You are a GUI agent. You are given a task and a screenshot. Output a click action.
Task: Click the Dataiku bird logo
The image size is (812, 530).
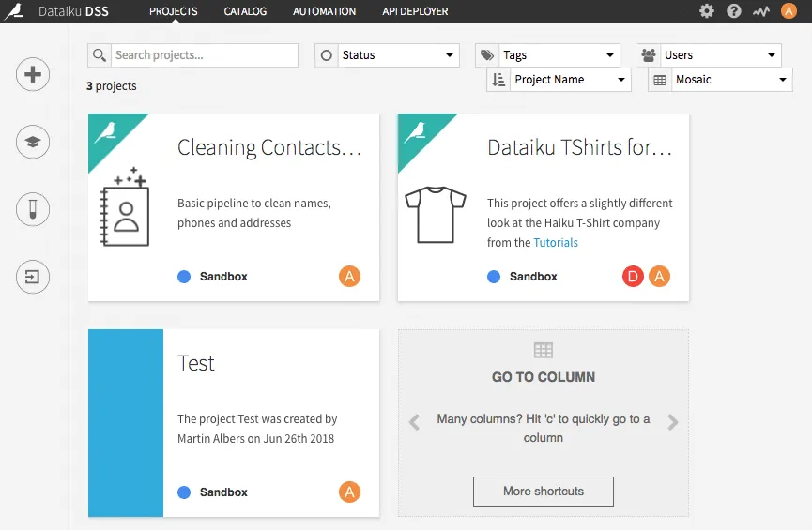pyautogui.click(x=14, y=11)
